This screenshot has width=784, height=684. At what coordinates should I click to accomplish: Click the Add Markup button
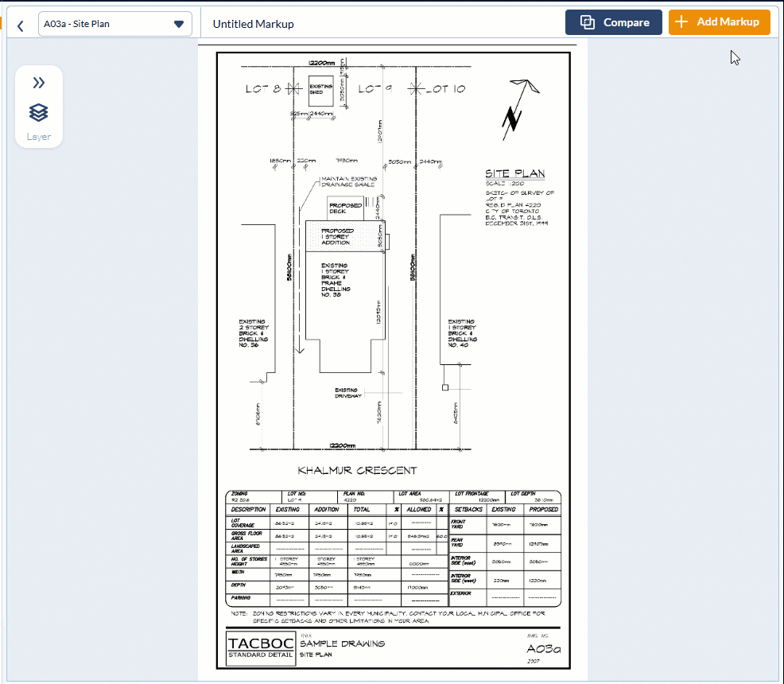[719, 22]
